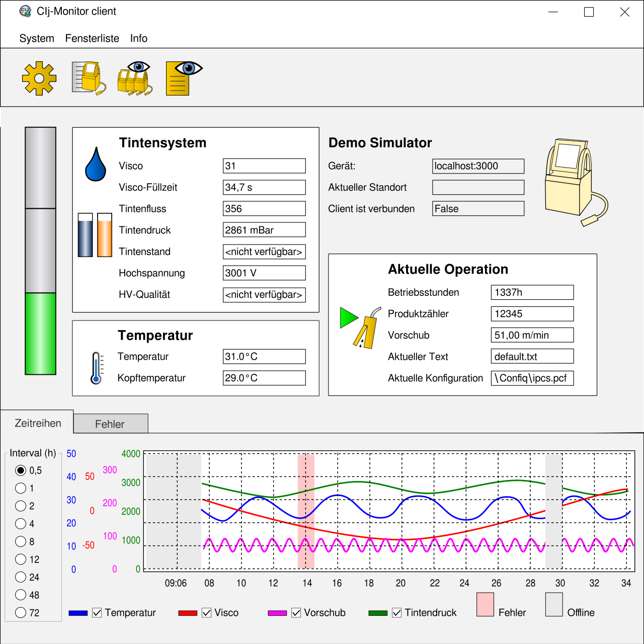644x644 pixels.
Task: Click the HV-Qualität value field
Action: coord(264,295)
